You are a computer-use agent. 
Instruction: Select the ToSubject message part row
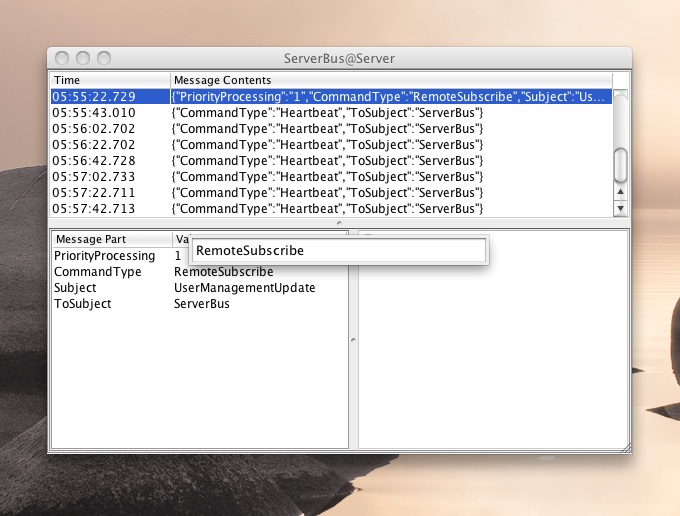[x=83, y=304]
